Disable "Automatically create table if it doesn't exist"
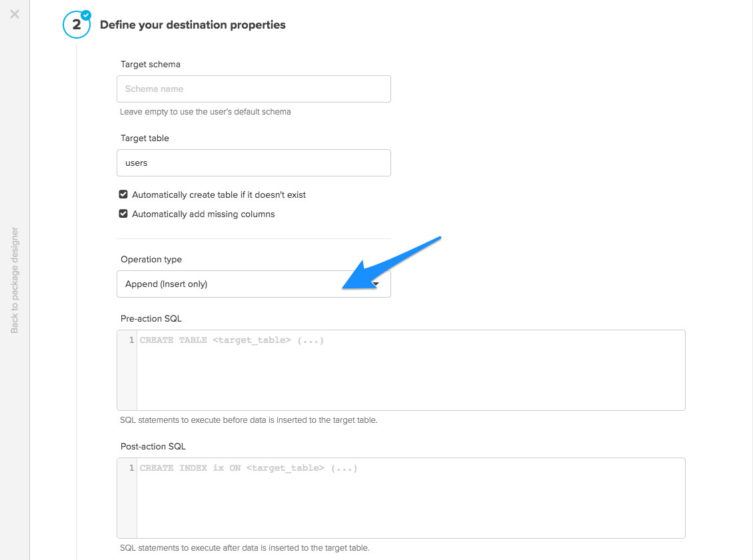753x560 pixels. 123,194
